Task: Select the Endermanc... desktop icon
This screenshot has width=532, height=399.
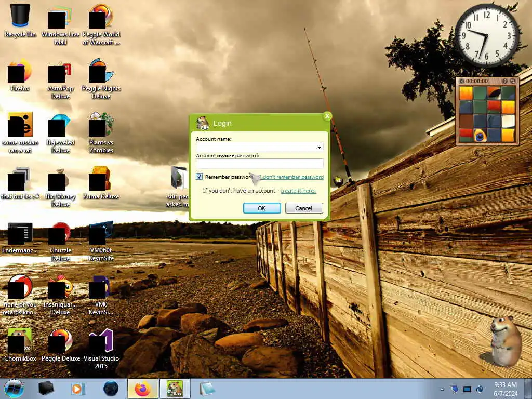Action: (20, 237)
